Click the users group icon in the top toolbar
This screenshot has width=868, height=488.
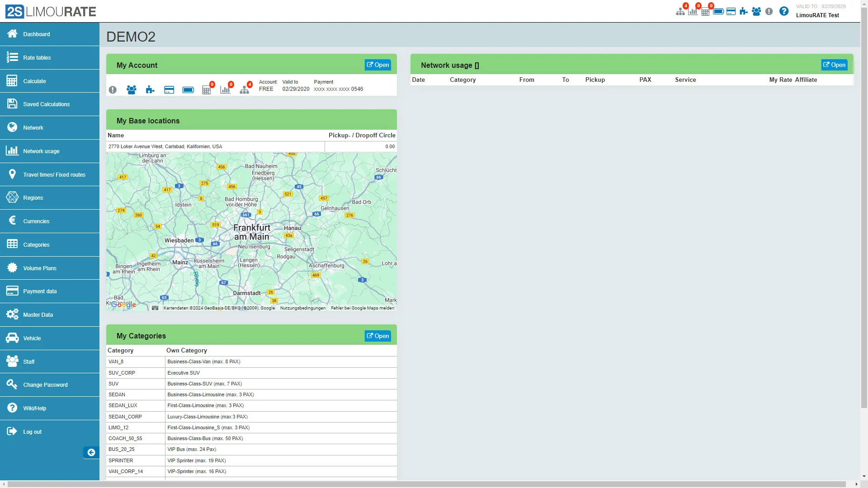tap(756, 11)
